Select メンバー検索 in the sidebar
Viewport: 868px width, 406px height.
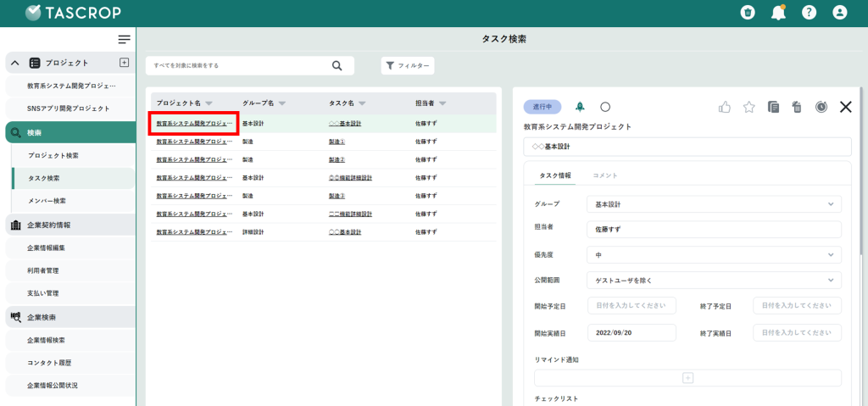pyautogui.click(x=47, y=201)
